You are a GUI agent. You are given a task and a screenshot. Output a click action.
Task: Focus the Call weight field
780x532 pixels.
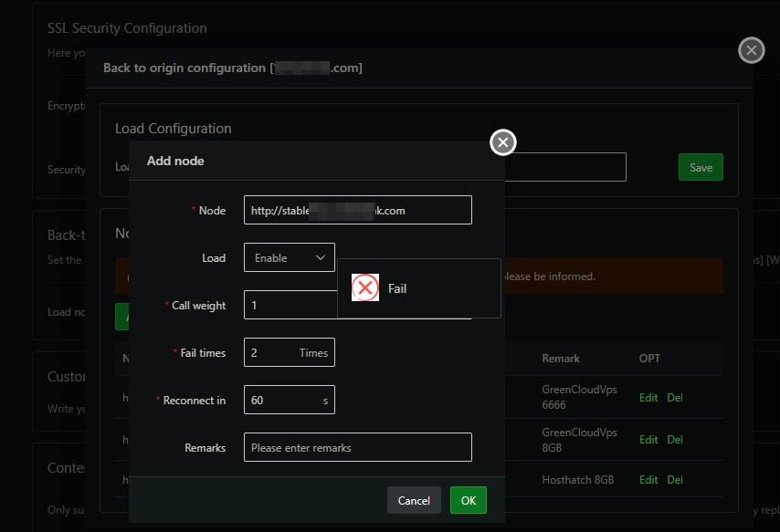pos(289,305)
